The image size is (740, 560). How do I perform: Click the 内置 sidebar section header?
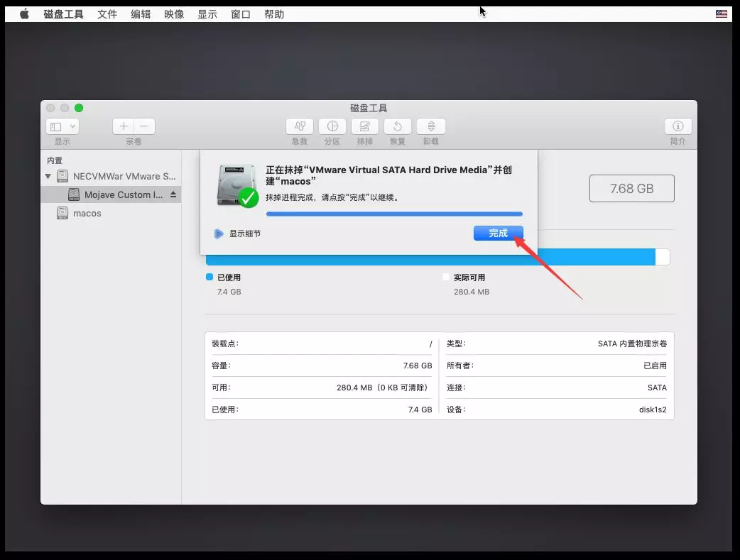click(x=55, y=160)
